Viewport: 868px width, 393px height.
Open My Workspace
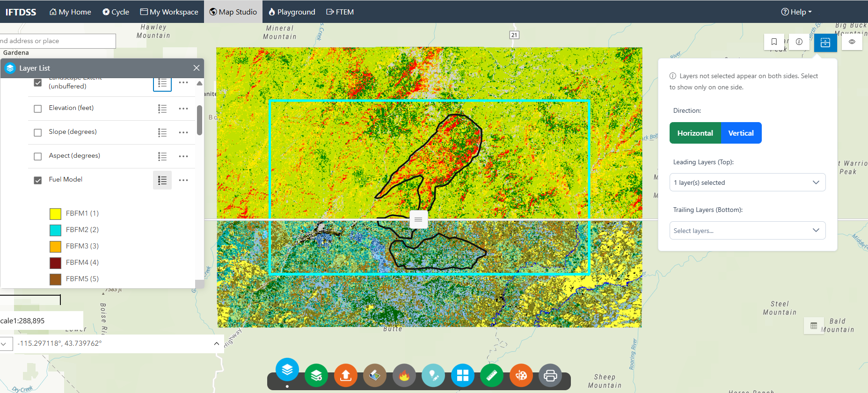click(x=169, y=12)
